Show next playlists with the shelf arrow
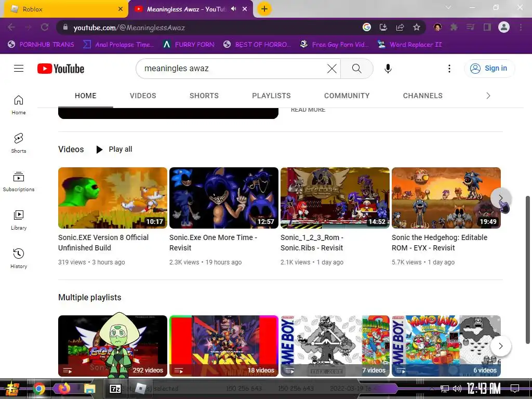Image resolution: width=532 pixels, height=399 pixels. pyautogui.click(x=501, y=346)
